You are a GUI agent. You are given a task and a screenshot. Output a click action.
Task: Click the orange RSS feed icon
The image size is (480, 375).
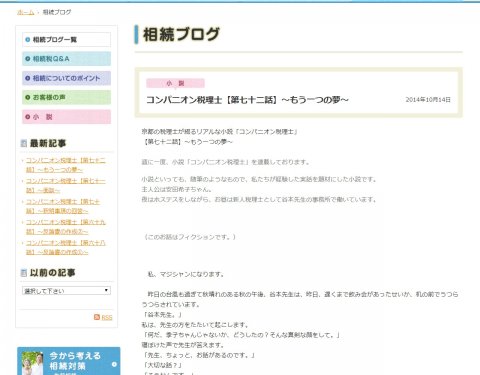[x=97, y=317]
